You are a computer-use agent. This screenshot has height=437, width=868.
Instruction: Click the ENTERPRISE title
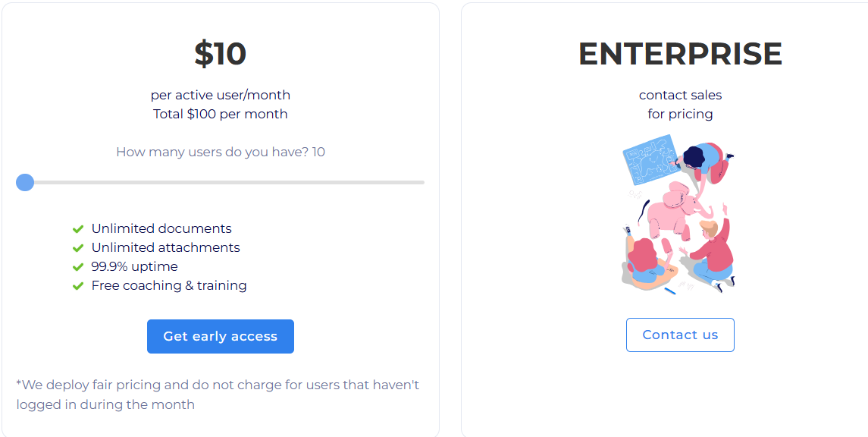click(x=680, y=53)
